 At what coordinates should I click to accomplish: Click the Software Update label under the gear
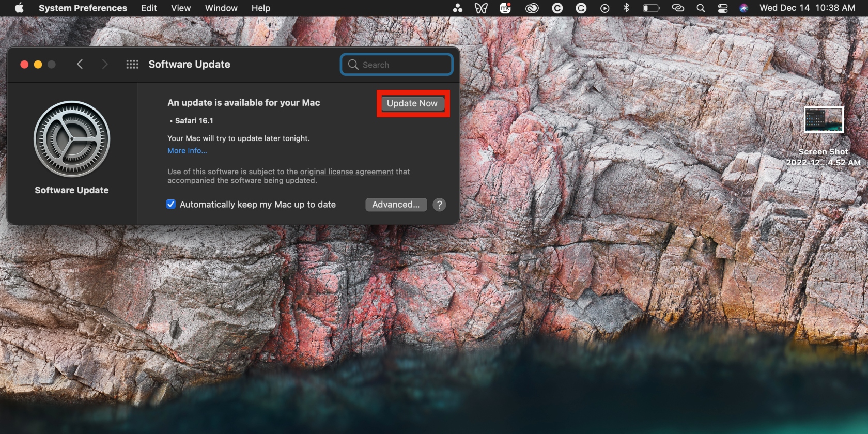coord(72,190)
